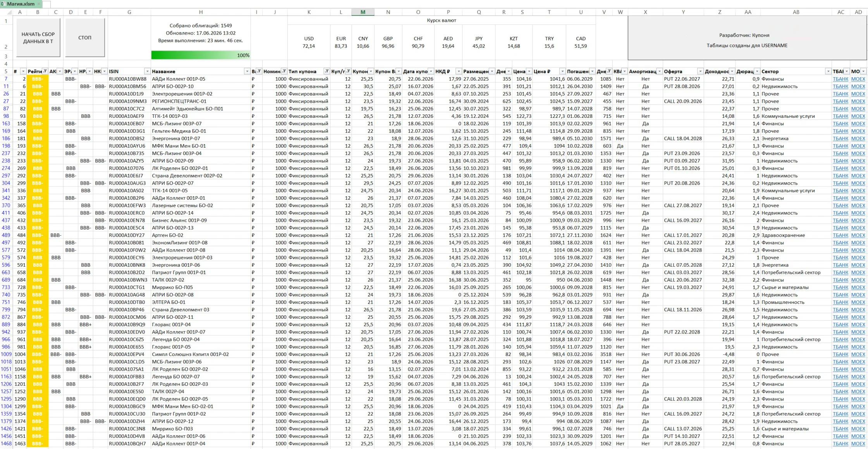This screenshot has height=449, width=868.
Task: Select the sector cell 'Энергетика' for Энергоника 001Р-06
Action: click(796, 265)
